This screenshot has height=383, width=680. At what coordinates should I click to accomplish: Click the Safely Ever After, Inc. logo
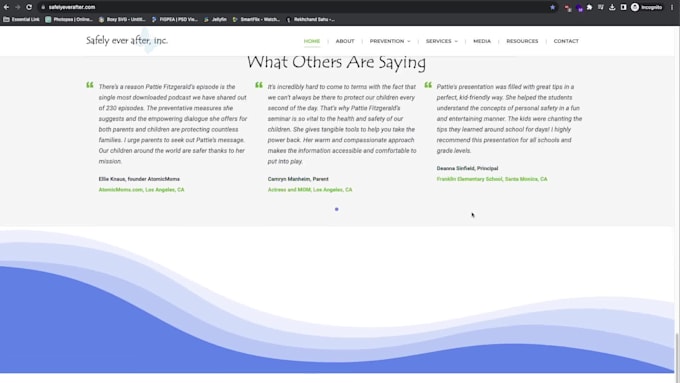tap(127, 41)
